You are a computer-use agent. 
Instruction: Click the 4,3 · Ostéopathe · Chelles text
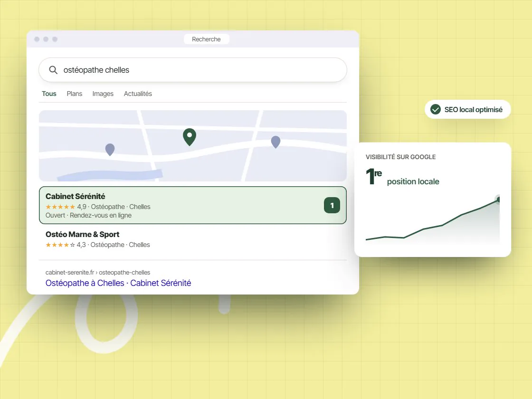pyautogui.click(x=114, y=245)
